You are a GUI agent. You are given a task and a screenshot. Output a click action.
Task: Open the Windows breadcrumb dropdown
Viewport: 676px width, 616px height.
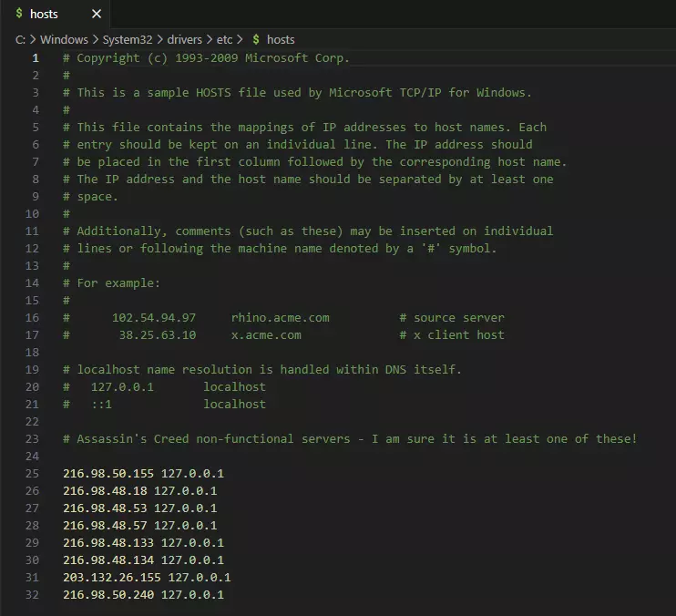[x=64, y=39]
